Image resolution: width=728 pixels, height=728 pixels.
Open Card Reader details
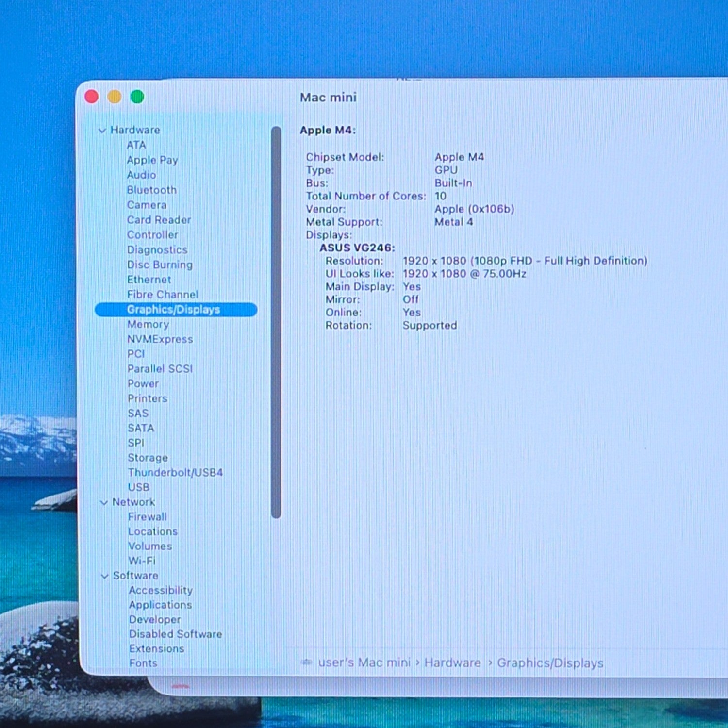tap(159, 220)
